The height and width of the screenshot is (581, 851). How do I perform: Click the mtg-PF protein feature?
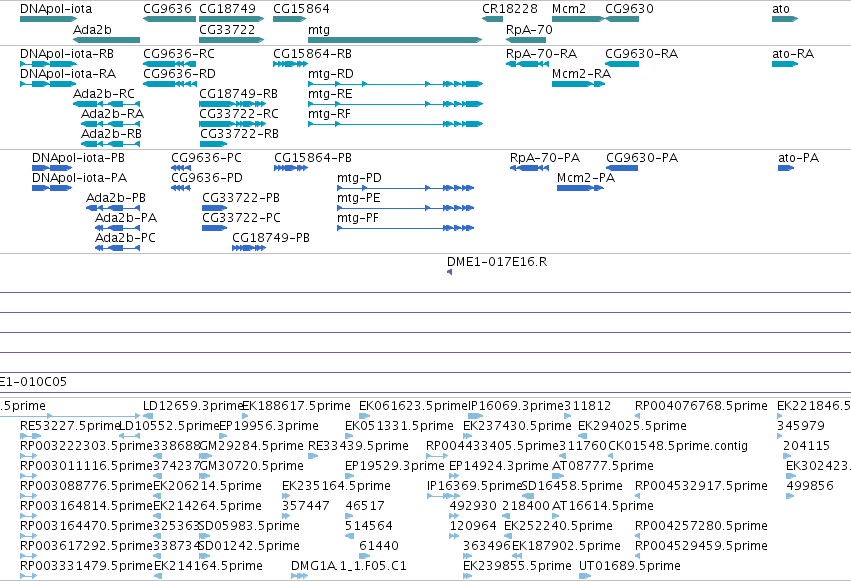pos(405,228)
